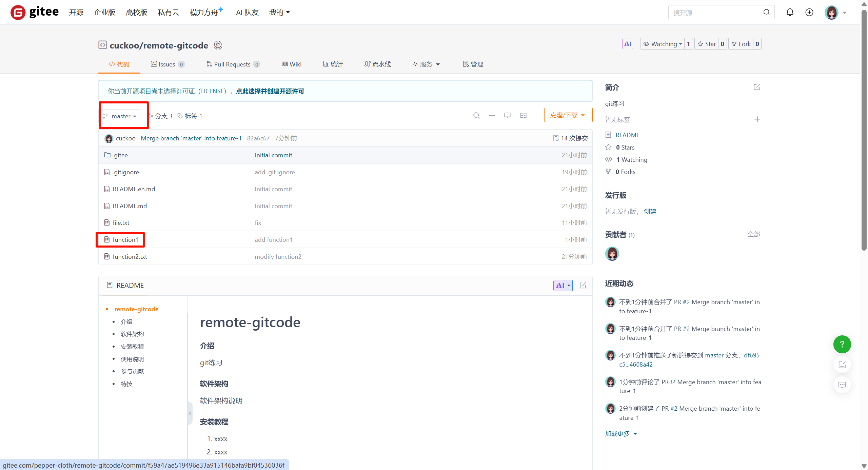Click the license creation link
The image size is (868, 470).
(270, 91)
